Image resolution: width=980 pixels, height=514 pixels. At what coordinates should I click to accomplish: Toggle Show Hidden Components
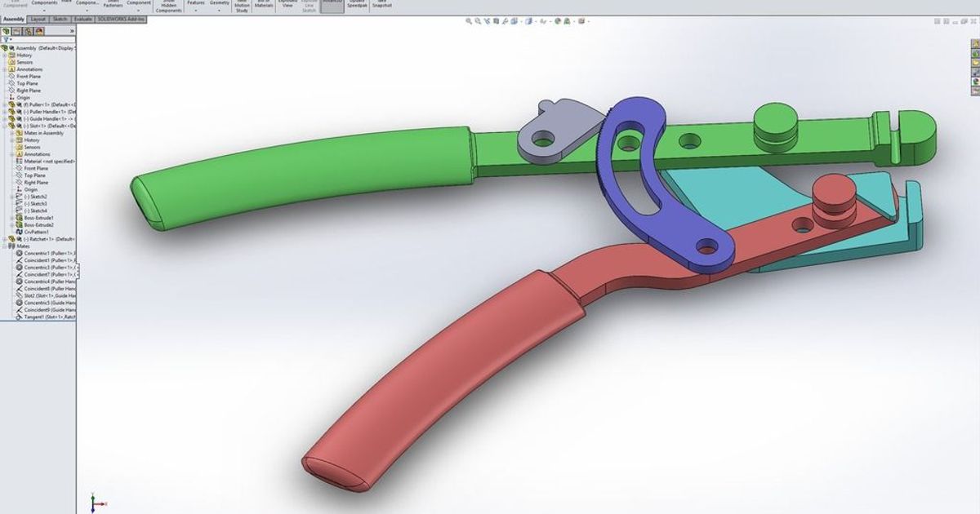click(167, 7)
